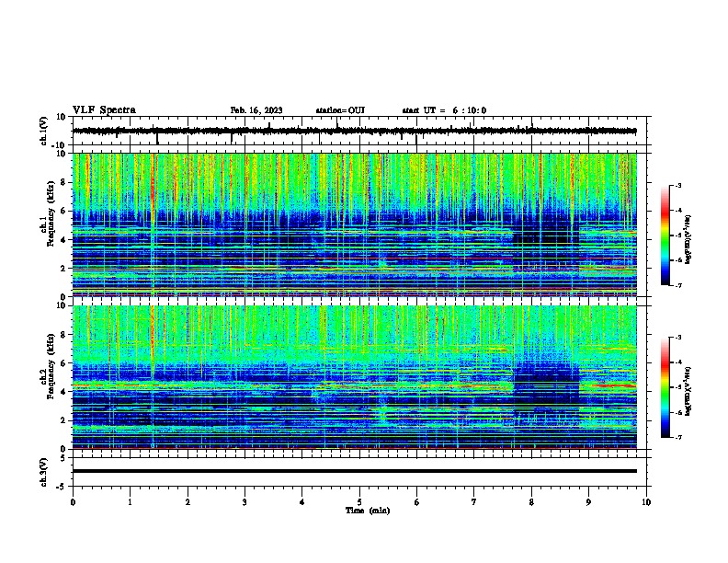
Task: Click the "station=OUI" header label
Action: [340, 110]
